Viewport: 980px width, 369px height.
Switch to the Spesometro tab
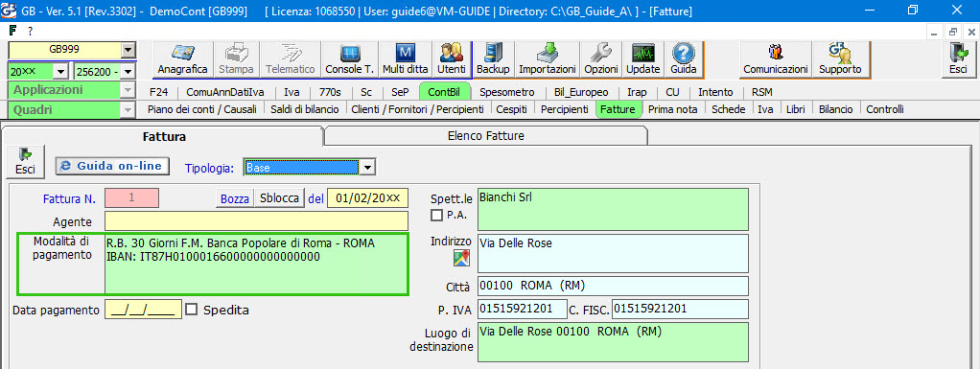(507, 92)
